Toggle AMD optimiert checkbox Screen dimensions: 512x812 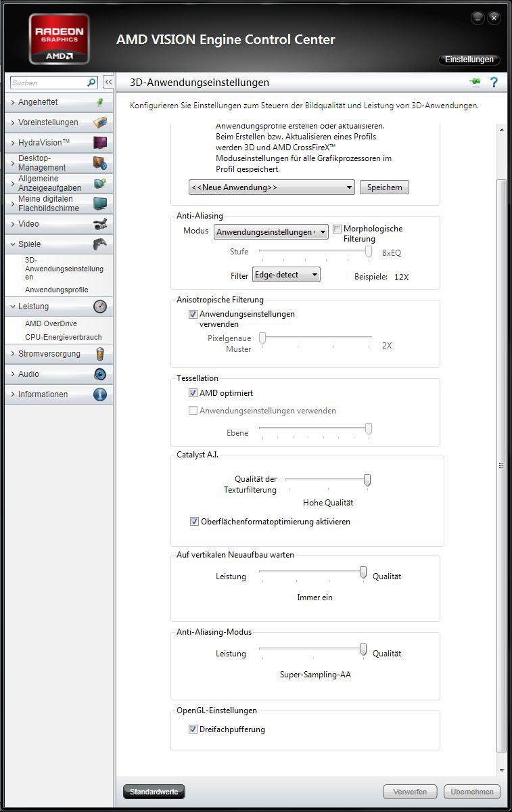193,393
